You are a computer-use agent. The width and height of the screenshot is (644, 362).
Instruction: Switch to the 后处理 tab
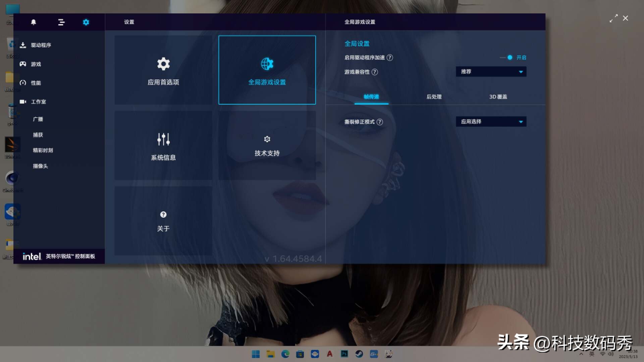tap(434, 97)
